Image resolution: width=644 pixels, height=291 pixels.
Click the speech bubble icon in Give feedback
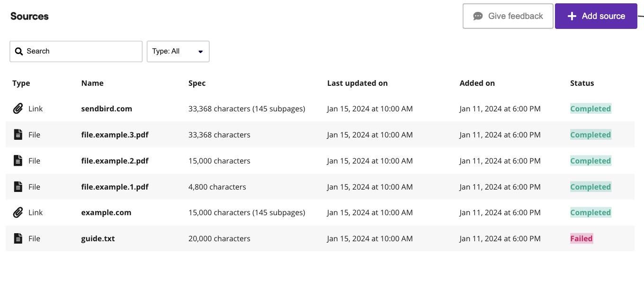click(x=478, y=16)
